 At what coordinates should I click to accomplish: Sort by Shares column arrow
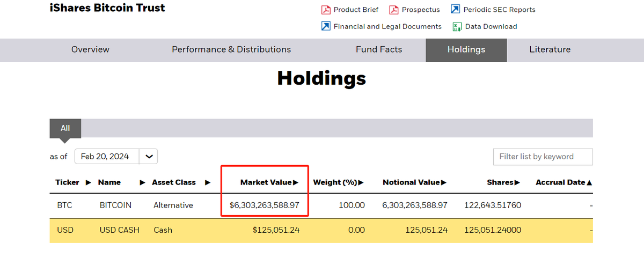pyautogui.click(x=517, y=182)
